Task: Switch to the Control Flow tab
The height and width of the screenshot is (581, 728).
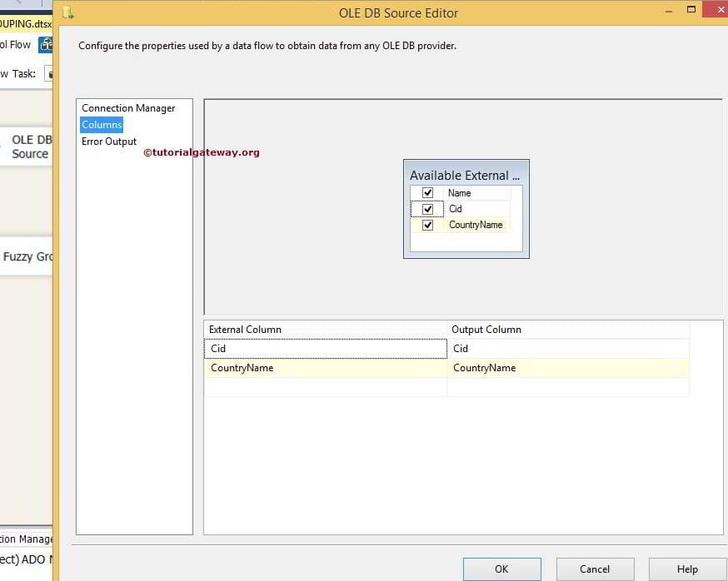Action: coord(17,45)
